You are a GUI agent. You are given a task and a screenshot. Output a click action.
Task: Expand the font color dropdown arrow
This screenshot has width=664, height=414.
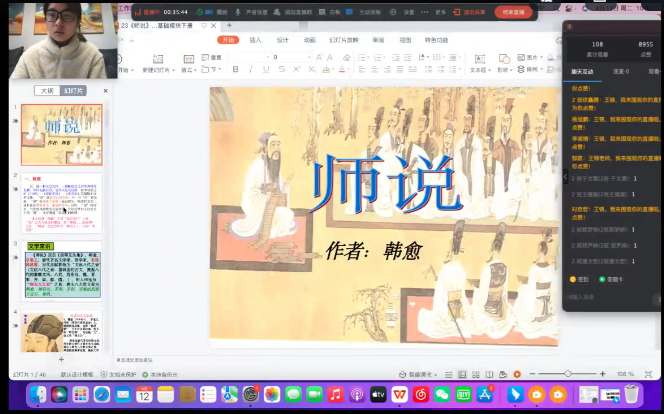pos(348,70)
